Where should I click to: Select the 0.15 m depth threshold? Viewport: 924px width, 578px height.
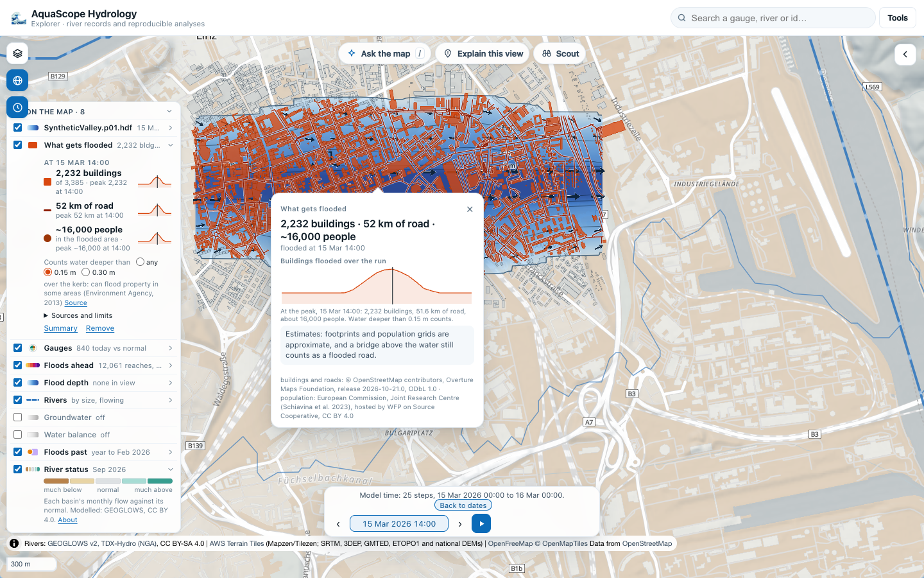(47, 272)
